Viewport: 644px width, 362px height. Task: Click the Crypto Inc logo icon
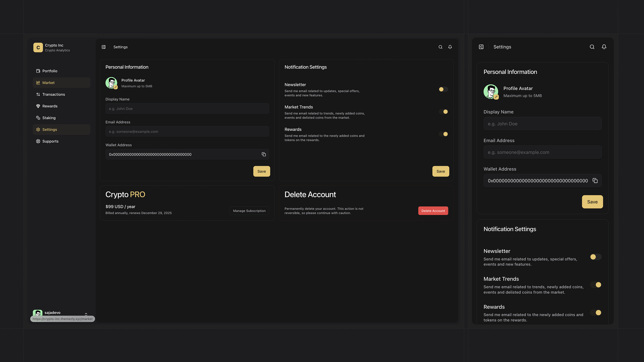pyautogui.click(x=38, y=48)
